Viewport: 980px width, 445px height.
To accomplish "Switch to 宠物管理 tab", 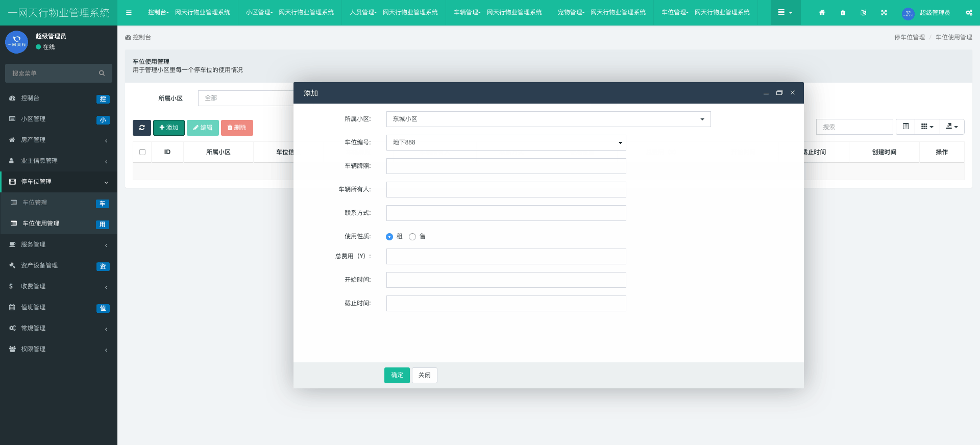I will 601,12.
